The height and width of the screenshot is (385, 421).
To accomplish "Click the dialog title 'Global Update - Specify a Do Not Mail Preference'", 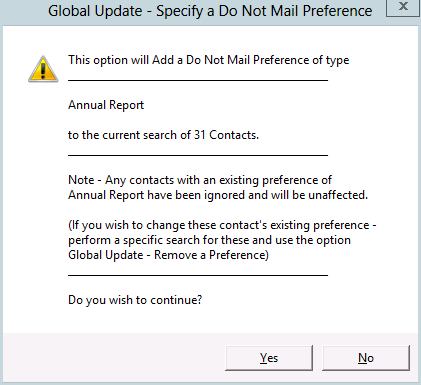I will coord(210,11).
